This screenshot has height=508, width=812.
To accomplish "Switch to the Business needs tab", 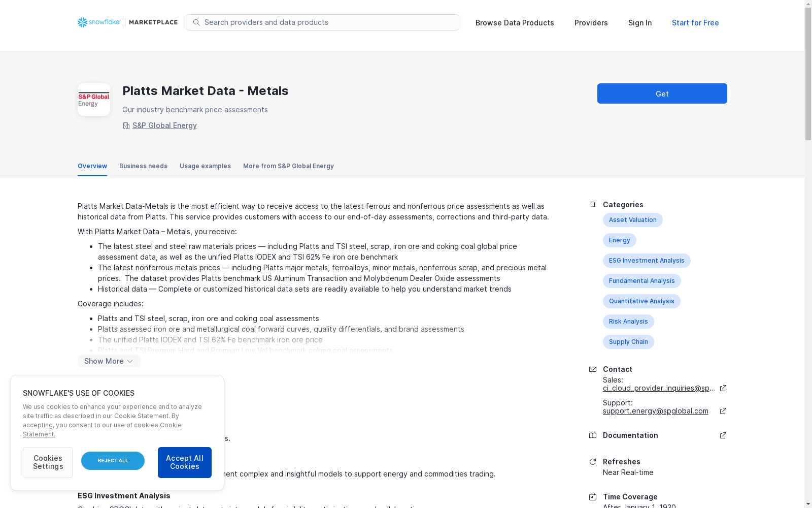I will coord(143,166).
